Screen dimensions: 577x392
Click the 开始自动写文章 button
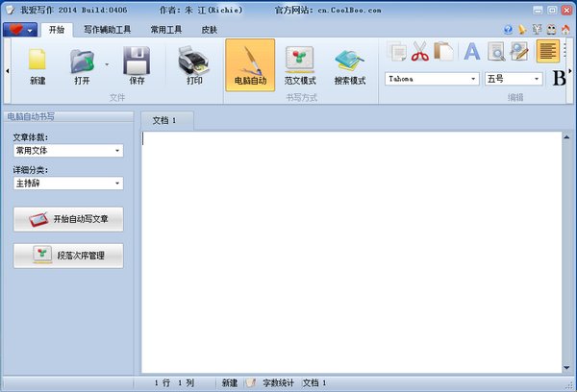(68, 219)
